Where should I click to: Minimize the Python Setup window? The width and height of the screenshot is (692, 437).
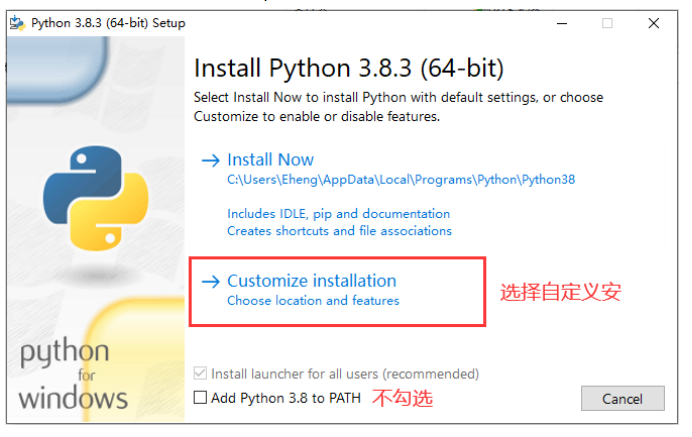pos(562,23)
